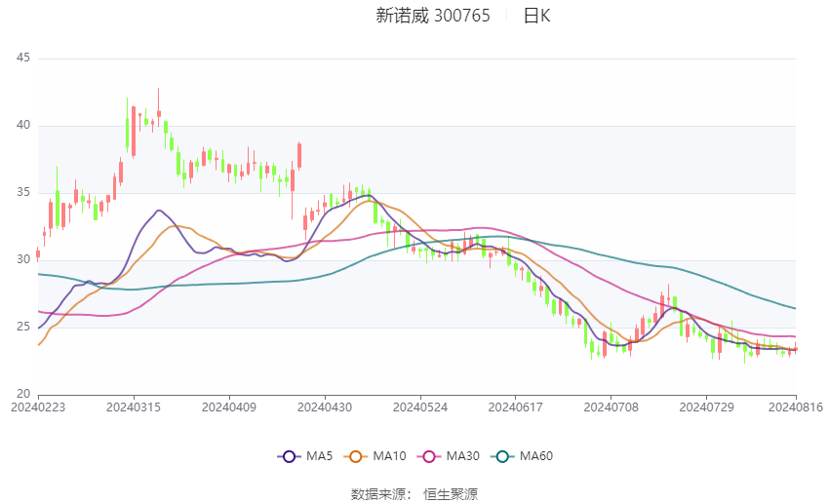Click the 恒生聚源 data source text
The height and width of the screenshot is (504, 829).
pos(451,494)
